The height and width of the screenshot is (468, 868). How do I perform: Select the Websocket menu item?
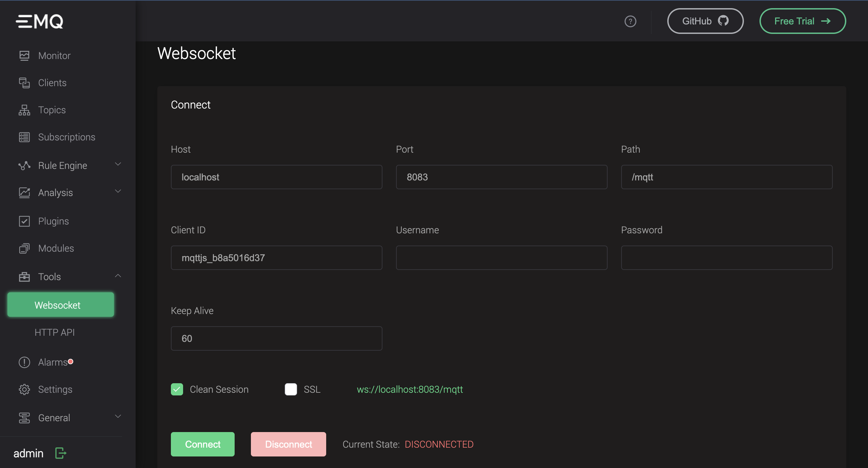(x=61, y=305)
